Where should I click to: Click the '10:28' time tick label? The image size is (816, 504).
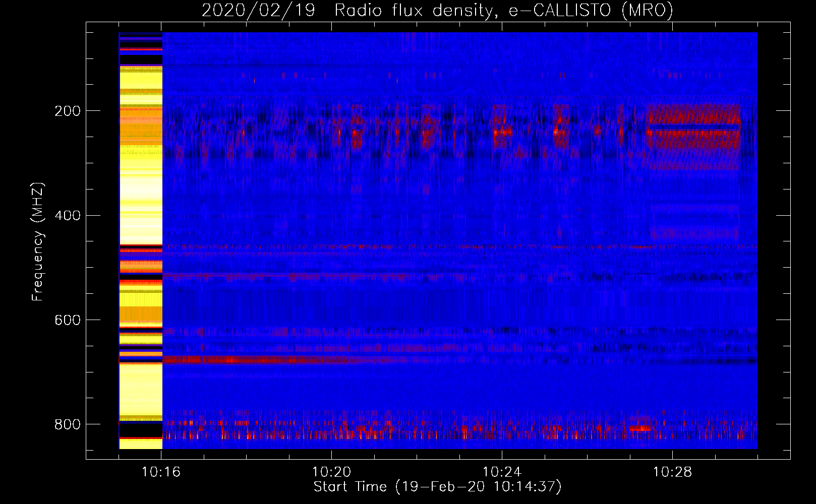(673, 472)
